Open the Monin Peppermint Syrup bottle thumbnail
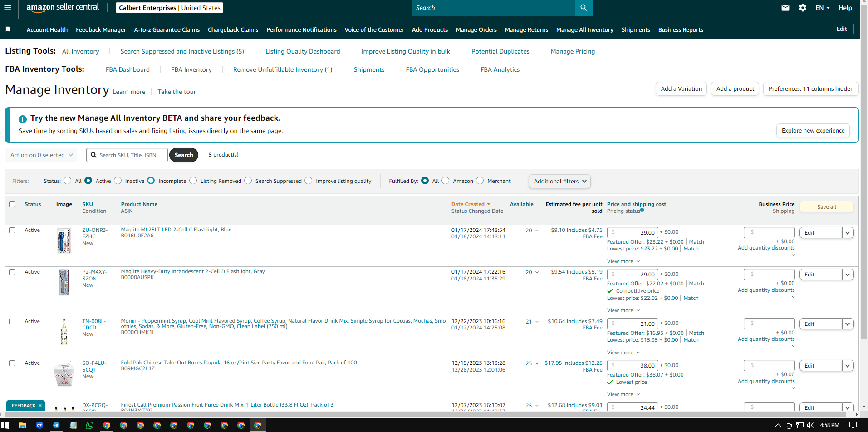Image resolution: width=868 pixels, height=432 pixels. tap(64, 332)
